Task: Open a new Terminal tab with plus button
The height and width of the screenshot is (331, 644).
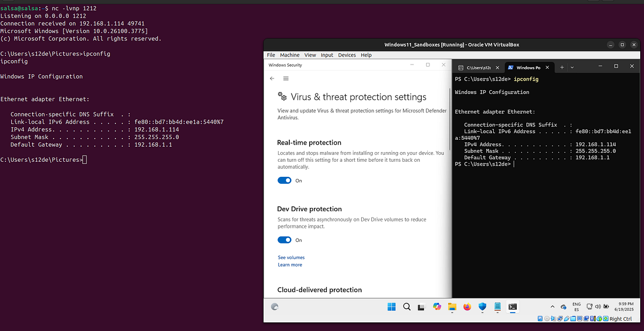Action: pos(561,67)
